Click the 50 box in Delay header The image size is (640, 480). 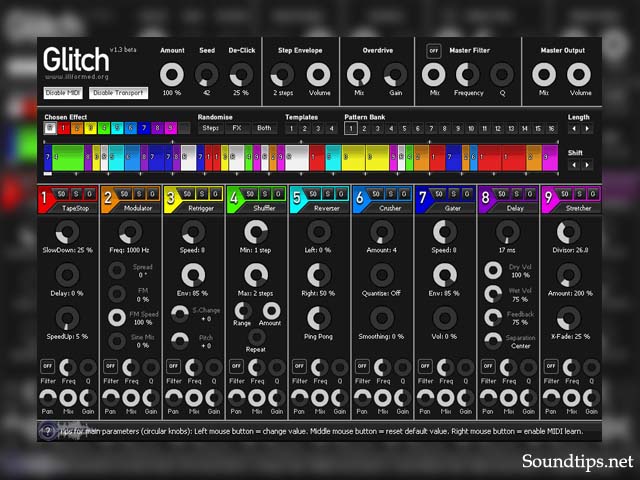tap(502, 194)
